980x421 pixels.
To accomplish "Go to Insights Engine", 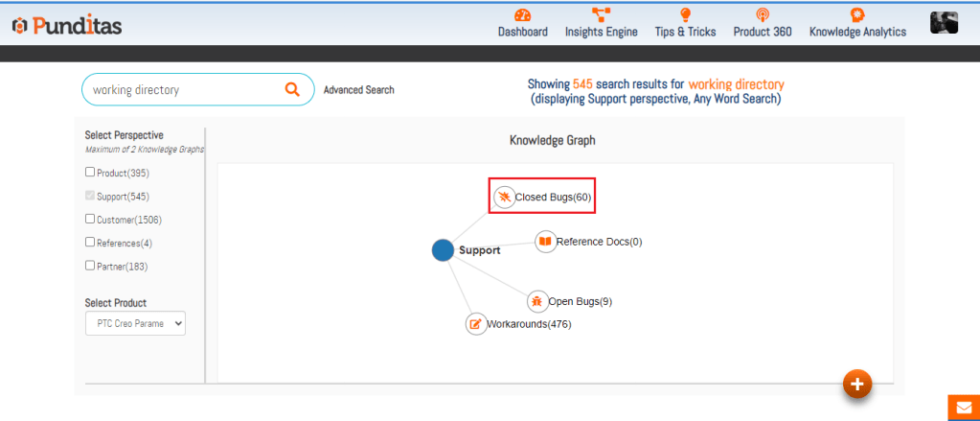I will [601, 23].
